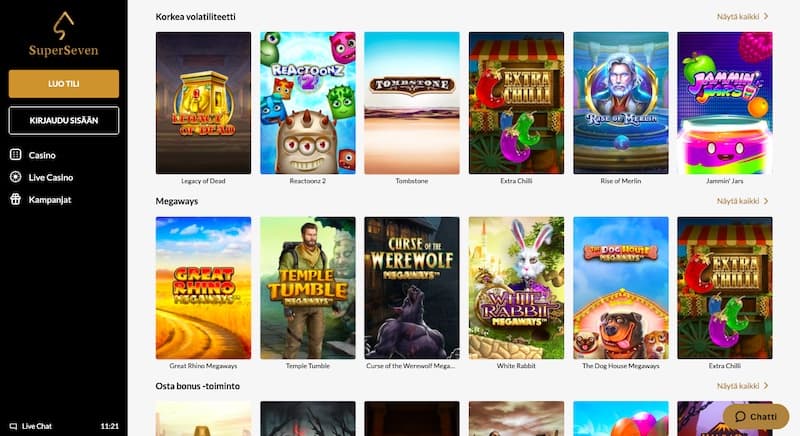Click the KIRJAUDU SISÄÄN button
The image size is (800, 436).
(64, 120)
